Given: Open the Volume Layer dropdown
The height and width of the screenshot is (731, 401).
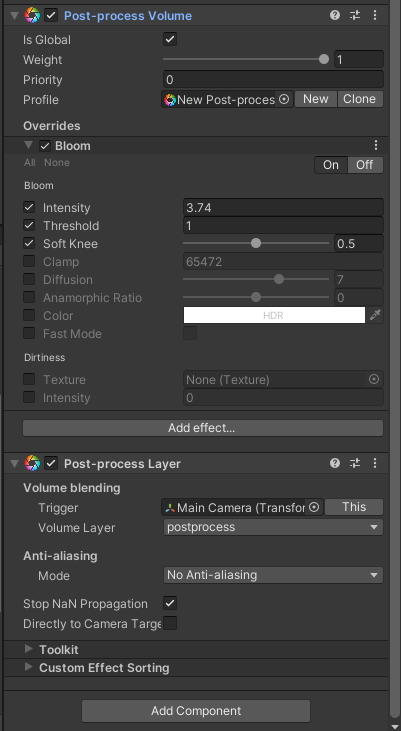Looking at the screenshot, I should click(273, 527).
